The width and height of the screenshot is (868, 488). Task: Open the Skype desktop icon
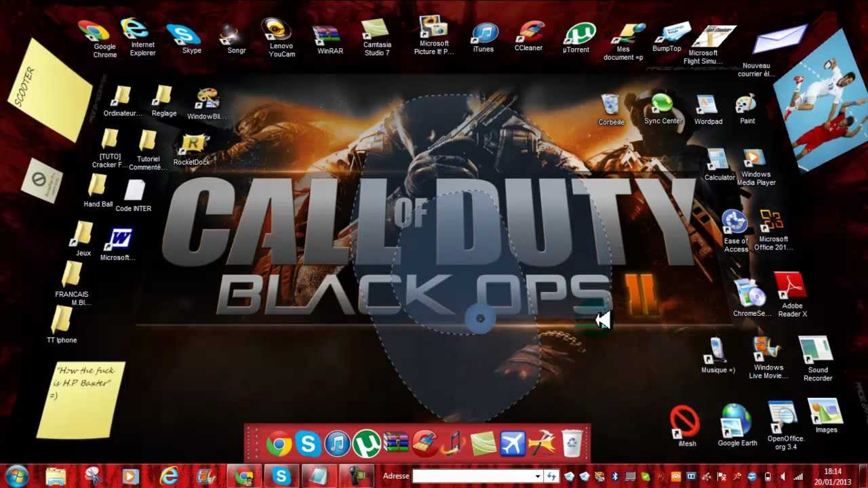(x=183, y=34)
